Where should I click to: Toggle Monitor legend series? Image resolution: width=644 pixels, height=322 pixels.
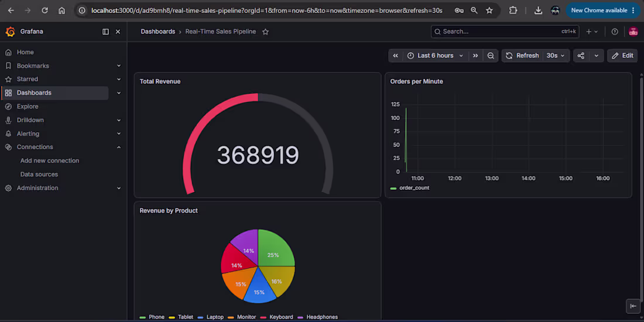tap(246, 317)
